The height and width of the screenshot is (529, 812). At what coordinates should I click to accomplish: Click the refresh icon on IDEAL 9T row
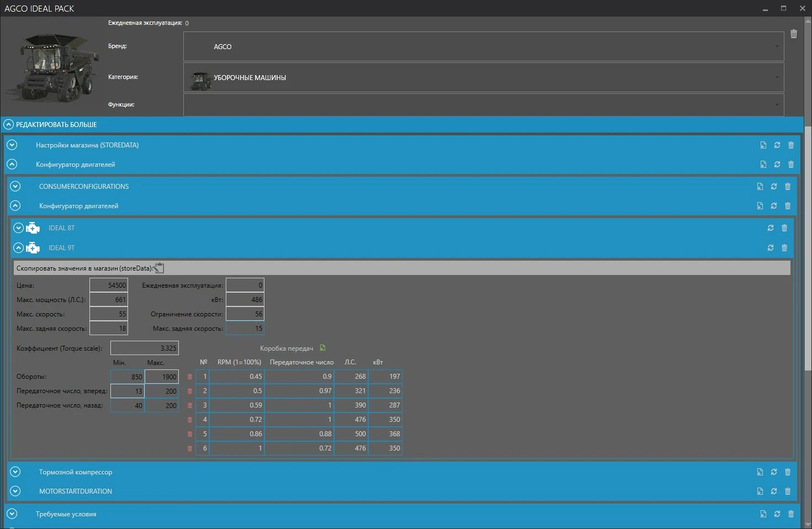pyautogui.click(x=771, y=247)
